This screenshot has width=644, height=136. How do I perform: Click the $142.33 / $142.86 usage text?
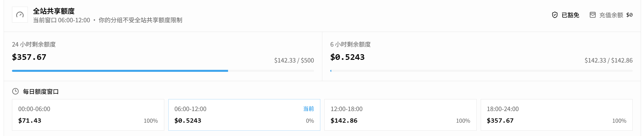(x=608, y=61)
